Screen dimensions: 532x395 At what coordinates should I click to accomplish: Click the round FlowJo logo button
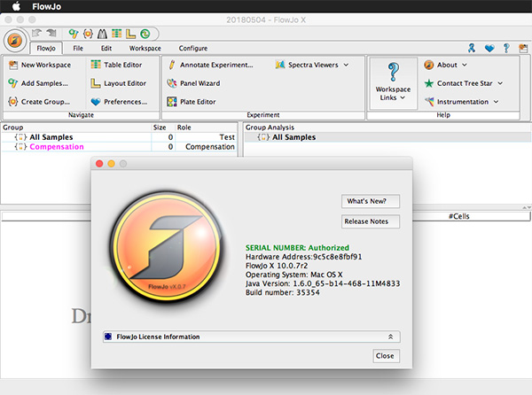[x=15, y=41]
